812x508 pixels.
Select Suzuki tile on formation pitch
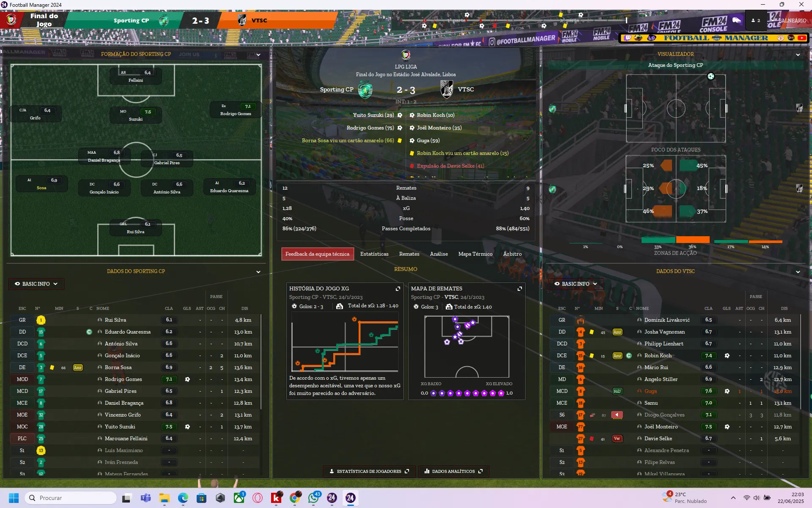pyautogui.click(x=136, y=116)
